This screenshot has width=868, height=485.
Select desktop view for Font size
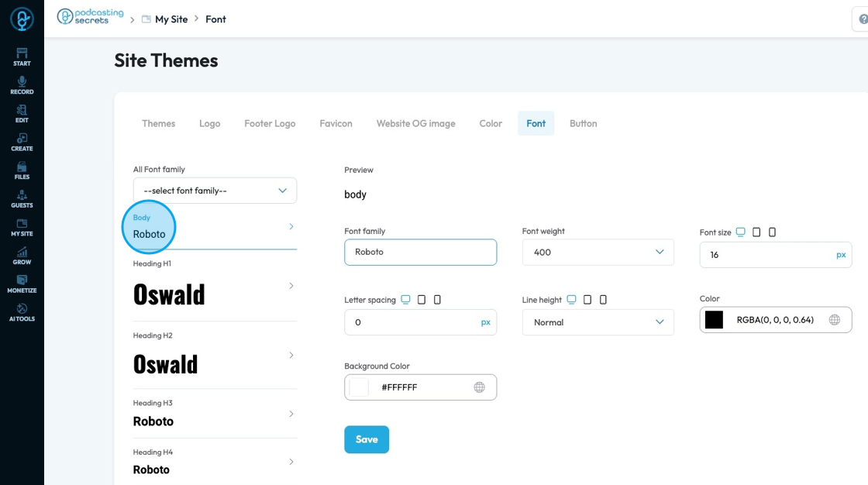(x=740, y=232)
